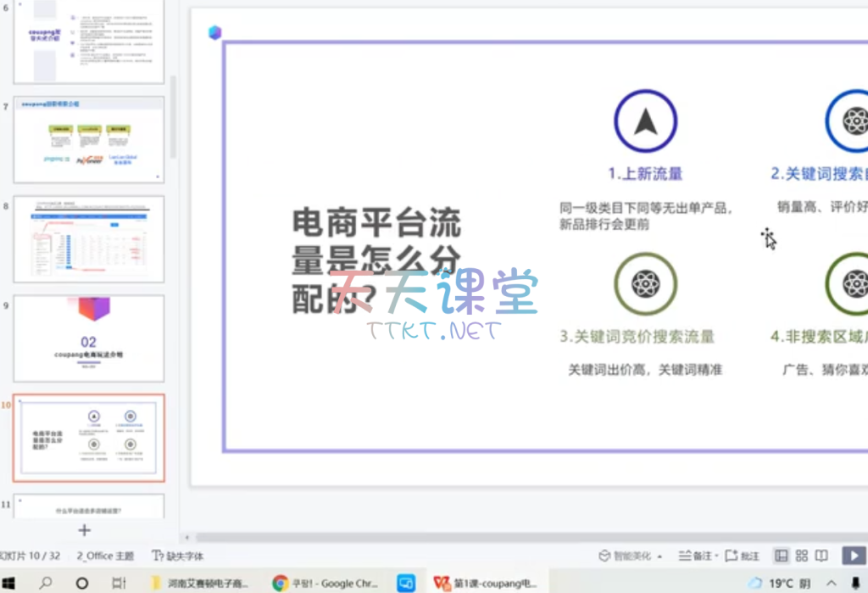This screenshot has width=868, height=593.
Task: Switch to normal view icon
Action: 782,556
